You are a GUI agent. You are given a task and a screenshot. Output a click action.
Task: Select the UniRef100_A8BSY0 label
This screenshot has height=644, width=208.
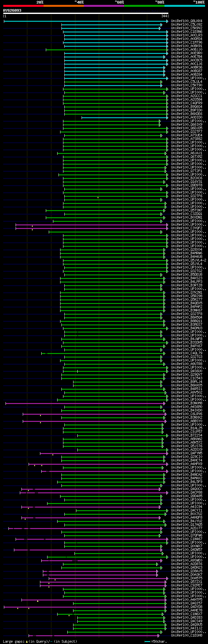187,421
